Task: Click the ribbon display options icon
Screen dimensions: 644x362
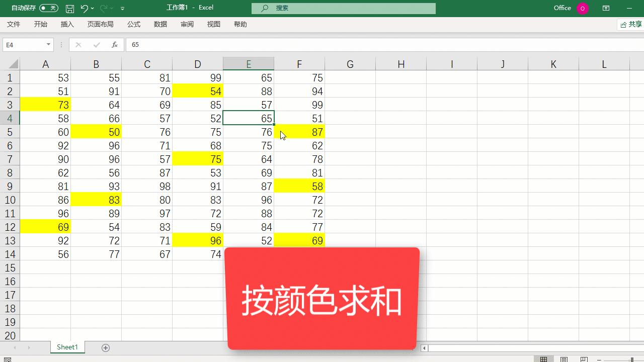Action: point(606,8)
